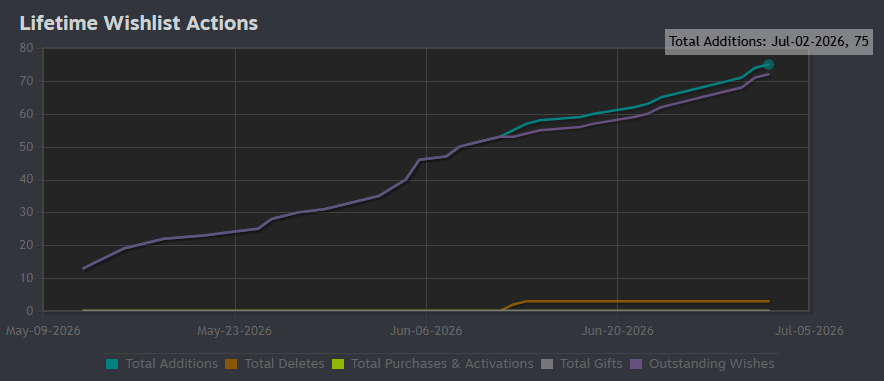
Task: Click the 60 y-axis value label
Action: coord(27,114)
